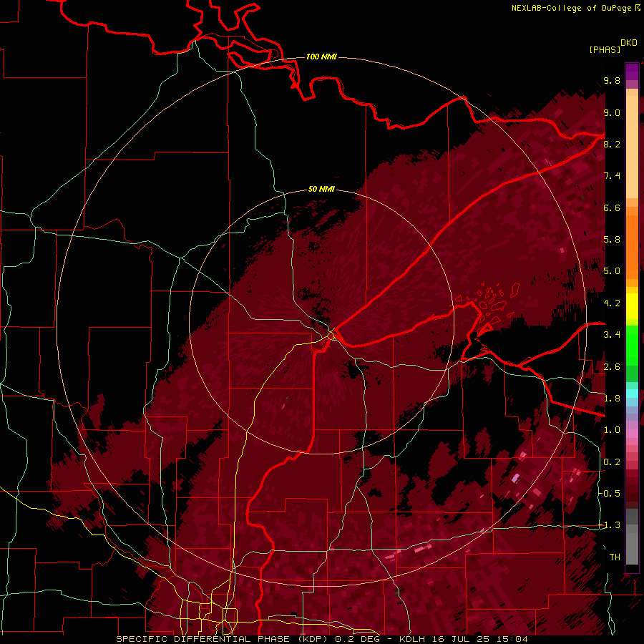Click the 9.0 legend value

(612, 112)
